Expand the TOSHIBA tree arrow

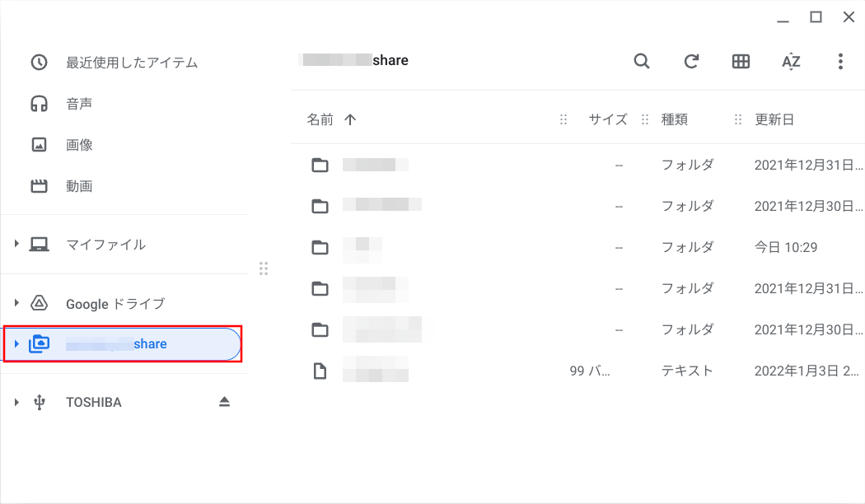tap(16, 402)
